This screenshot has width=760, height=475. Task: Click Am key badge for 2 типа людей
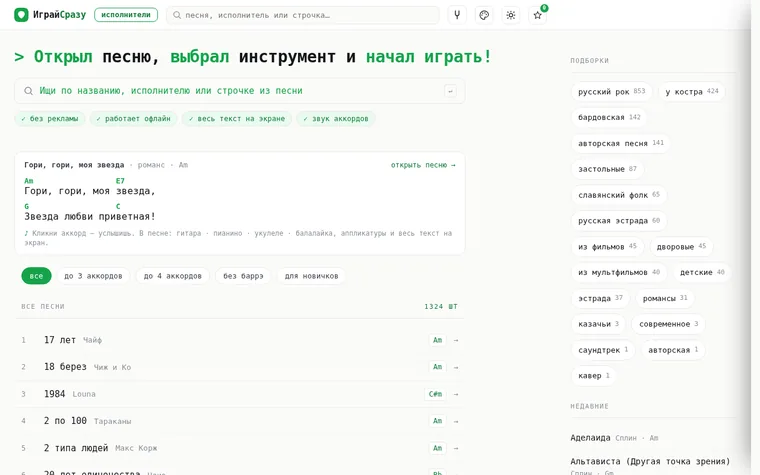(x=437, y=448)
